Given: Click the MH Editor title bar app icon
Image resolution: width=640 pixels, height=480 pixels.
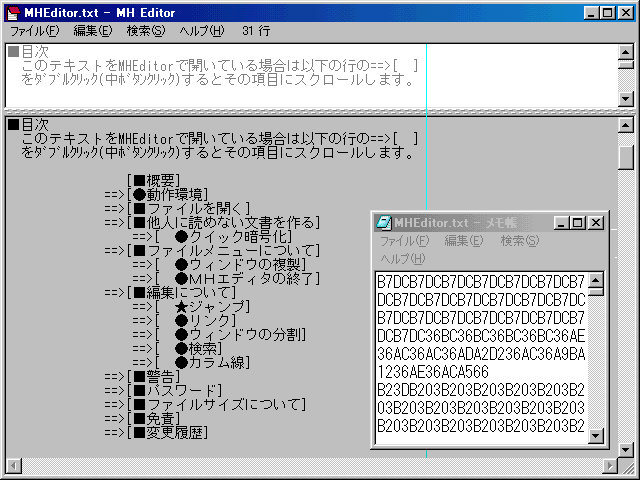Looking at the screenshot, I should tap(13, 13).
